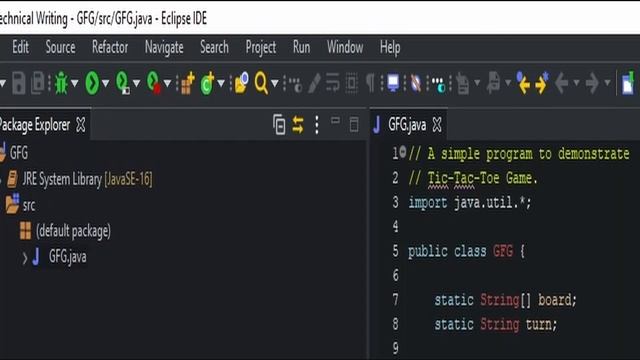The image size is (640, 360).
Task: Open dropdown arrow next to Debug bug
Action: coord(75,83)
